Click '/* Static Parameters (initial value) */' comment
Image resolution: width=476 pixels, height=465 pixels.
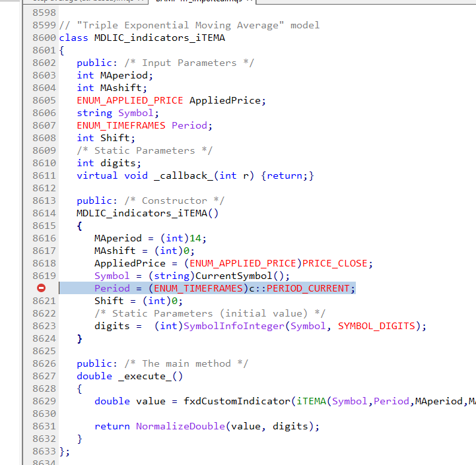point(210,313)
